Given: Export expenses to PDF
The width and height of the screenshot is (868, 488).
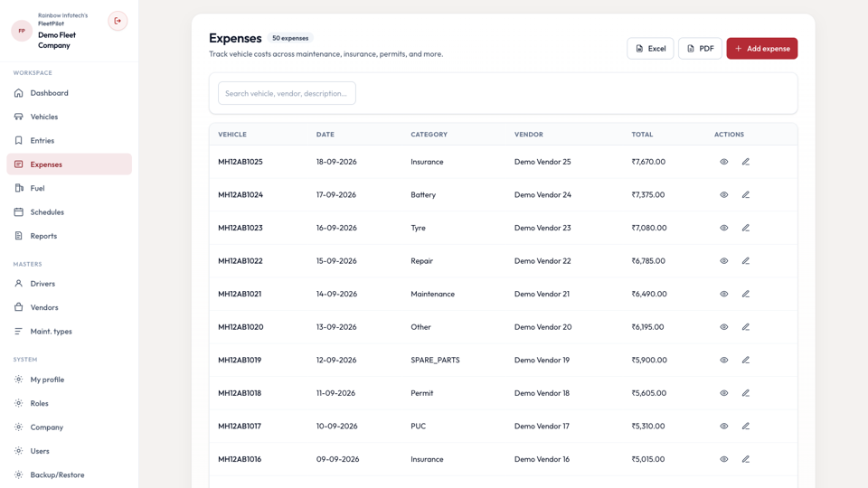Looking at the screenshot, I should pyautogui.click(x=700, y=49).
